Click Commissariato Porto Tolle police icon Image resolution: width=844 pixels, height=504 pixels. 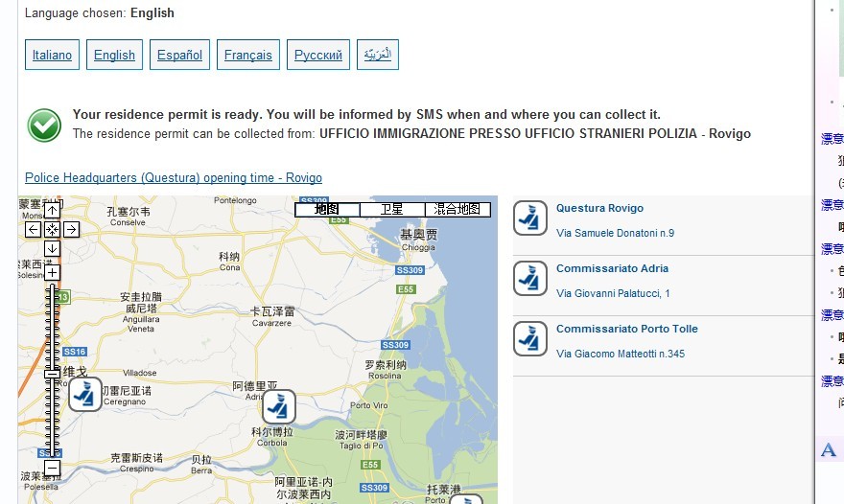tap(530, 338)
